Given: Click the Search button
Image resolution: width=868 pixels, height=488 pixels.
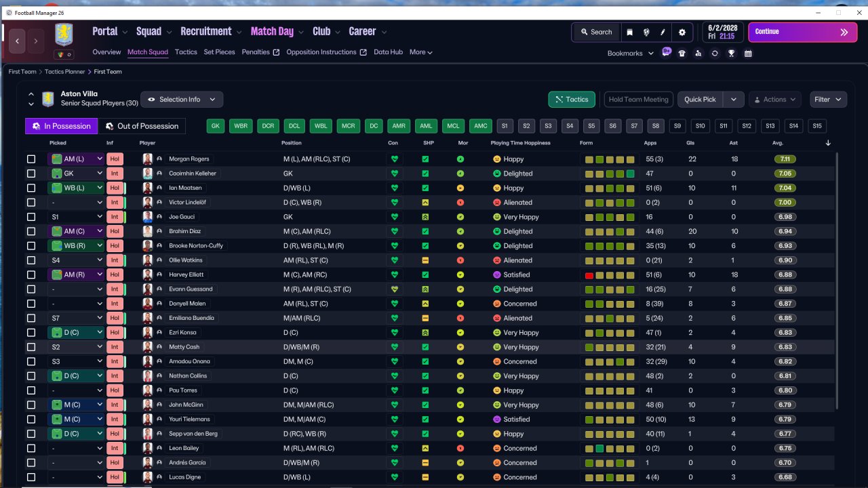Looking at the screenshot, I should 596,32.
